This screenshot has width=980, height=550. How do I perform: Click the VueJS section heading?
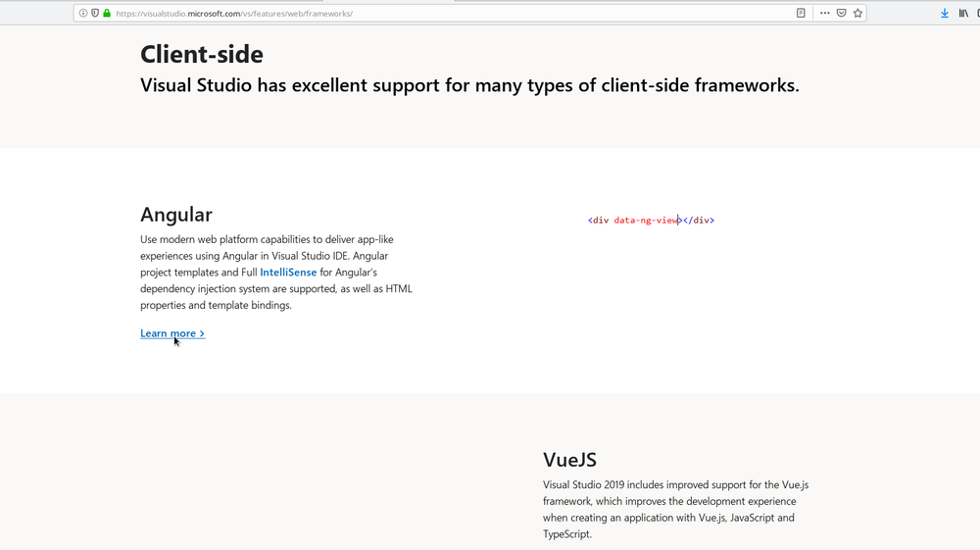point(569,460)
